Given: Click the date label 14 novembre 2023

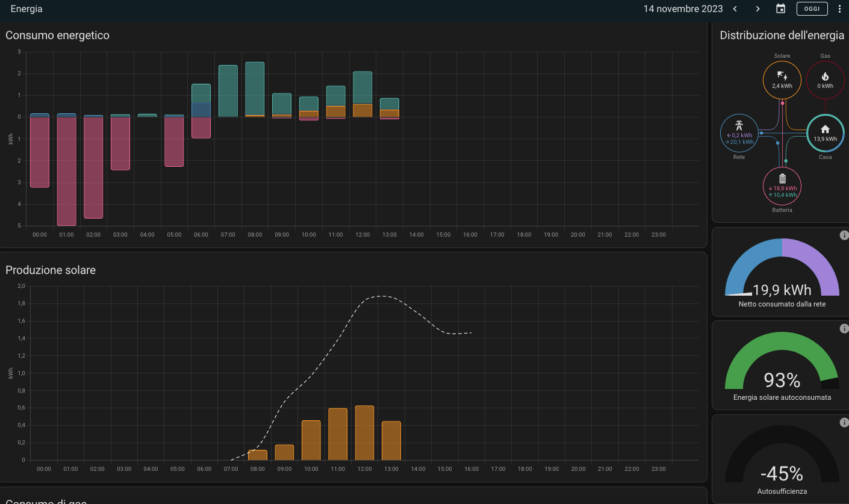Looking at the screenshot, I should [x=683, y=8].
